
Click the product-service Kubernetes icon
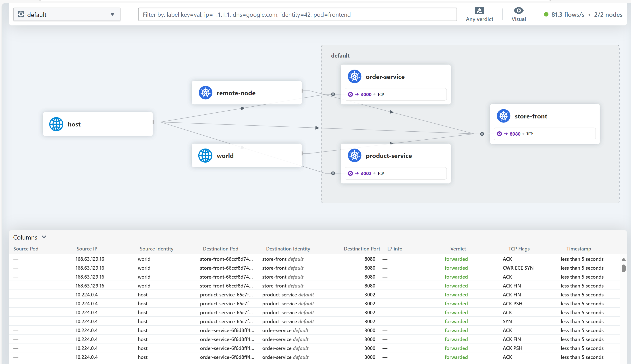coord(354,155)
